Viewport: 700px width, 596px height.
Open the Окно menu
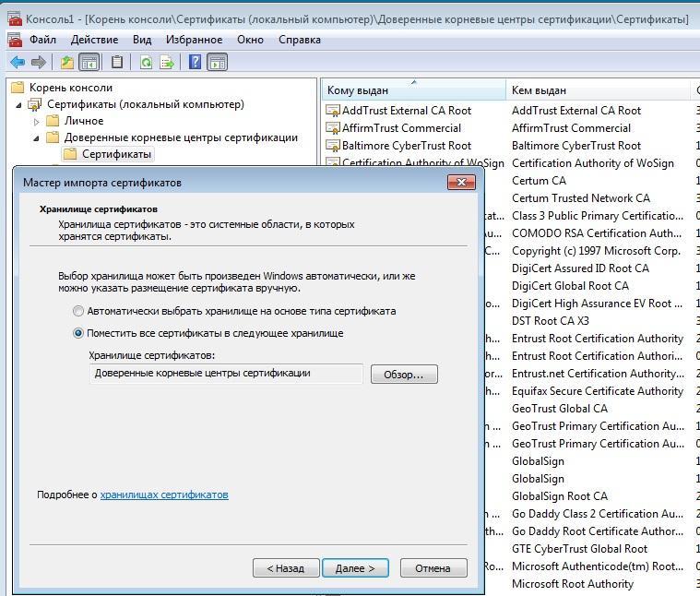tap(250, 40)
